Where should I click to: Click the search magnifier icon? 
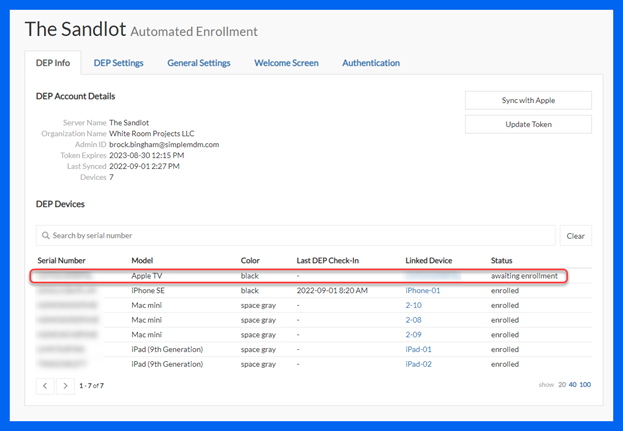[x=46, y=236]
